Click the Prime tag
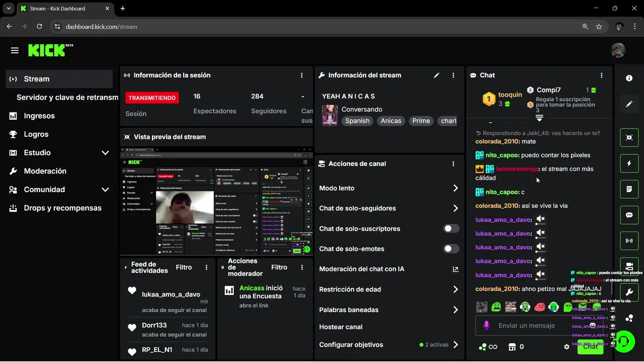644x362 pixels. (421, 121)
